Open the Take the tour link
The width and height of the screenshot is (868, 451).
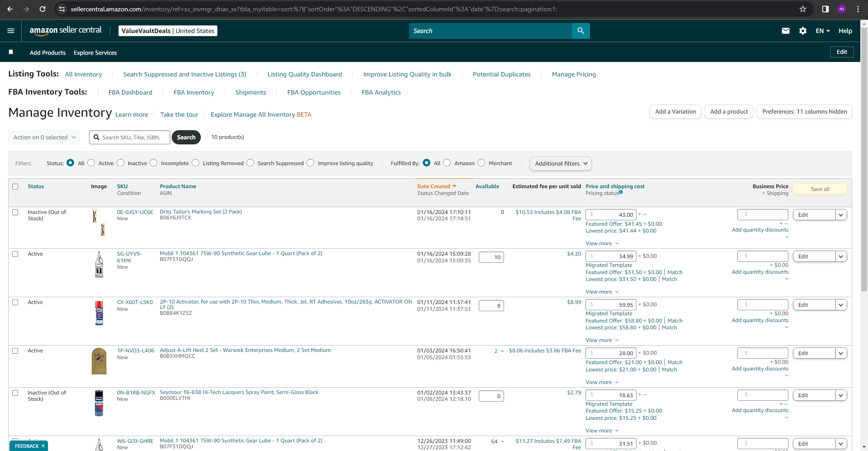[179, 114]
